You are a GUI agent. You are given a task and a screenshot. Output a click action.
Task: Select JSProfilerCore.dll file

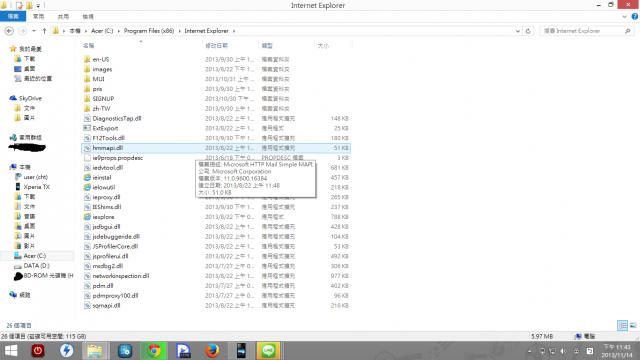pyautogui.click(x=115, y=246)
